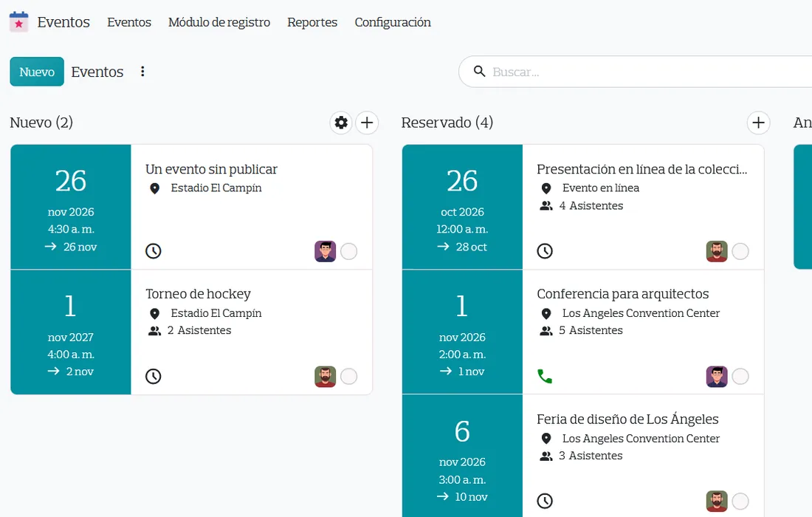Screen dimensions: 812x517
Task: Open Torneo de hockey event
Action: [x=198, y=294]
